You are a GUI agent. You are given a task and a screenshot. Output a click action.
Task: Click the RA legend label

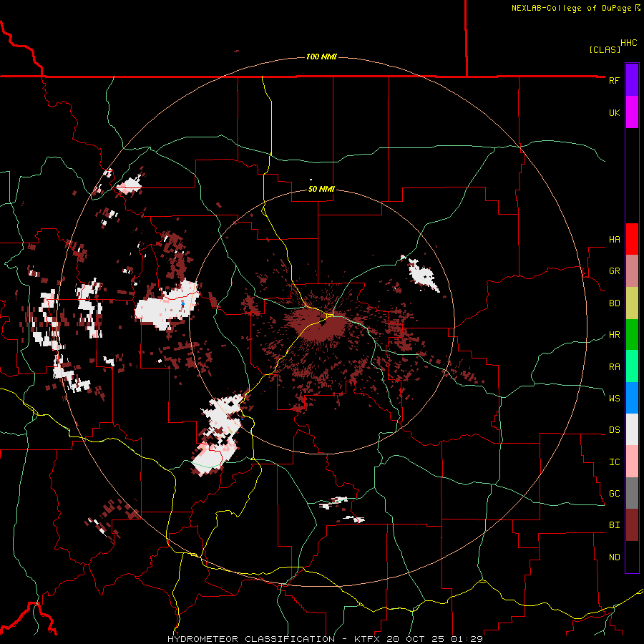614,367
